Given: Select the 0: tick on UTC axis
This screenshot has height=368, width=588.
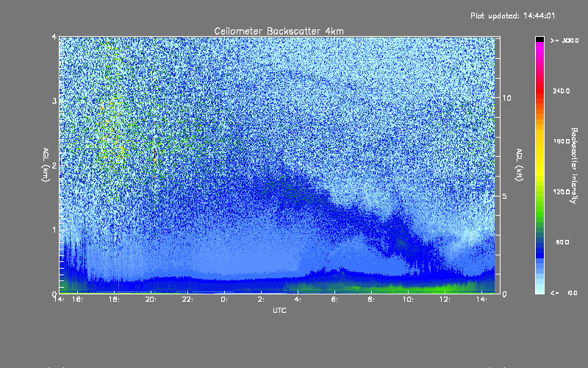Looking at the screenshot, I should tap(224, 300).
